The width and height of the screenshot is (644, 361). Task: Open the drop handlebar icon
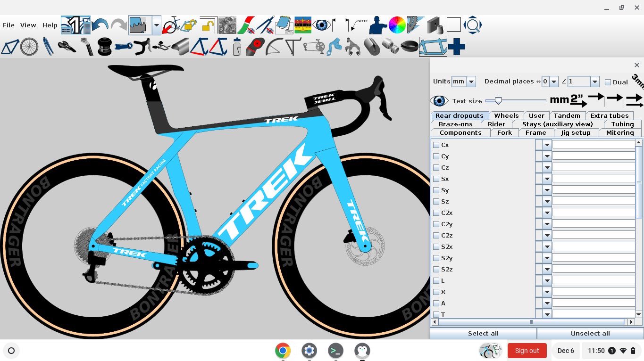click(x=142, y=47)
